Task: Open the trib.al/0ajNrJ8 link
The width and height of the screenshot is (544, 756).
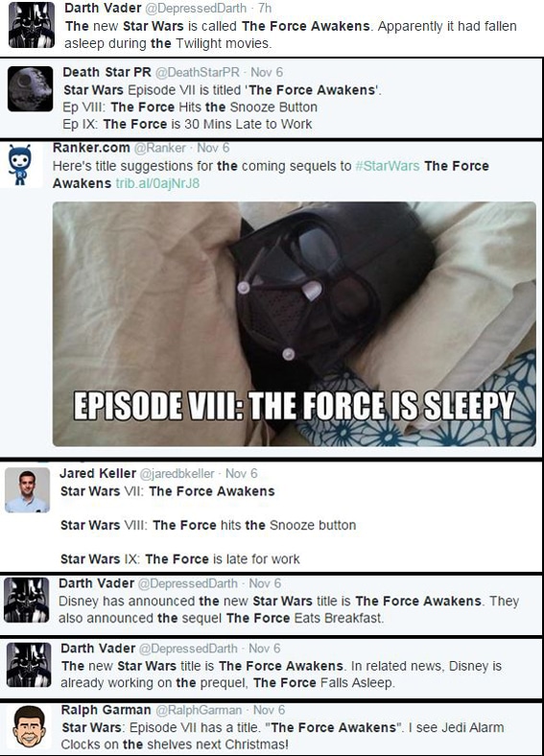Action: (157, 183)
